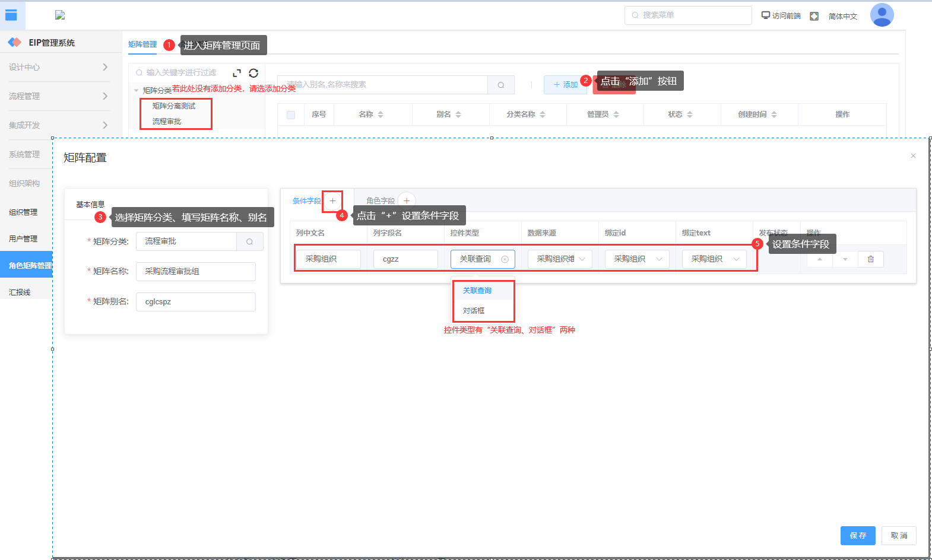Focus the tree keyword filter input
This screenshot has width=932, height=560.
[x=181, y=73]
